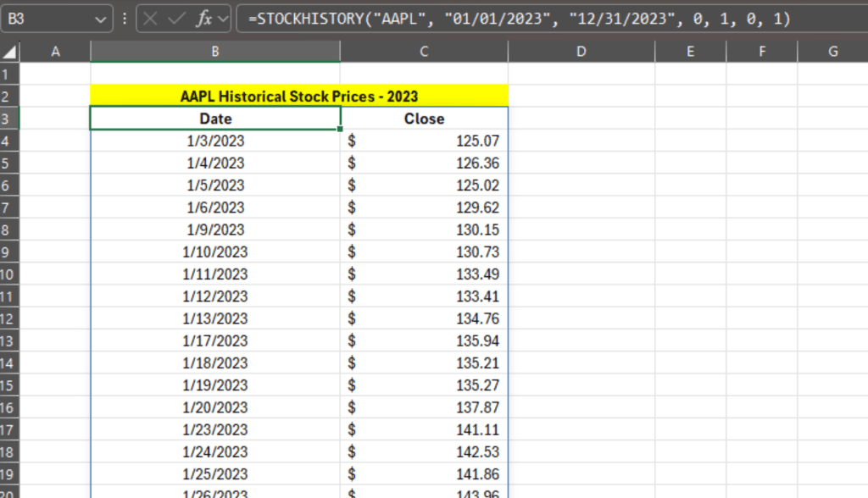
Task: Select the Close header cell
Action: tap(424, 119)
